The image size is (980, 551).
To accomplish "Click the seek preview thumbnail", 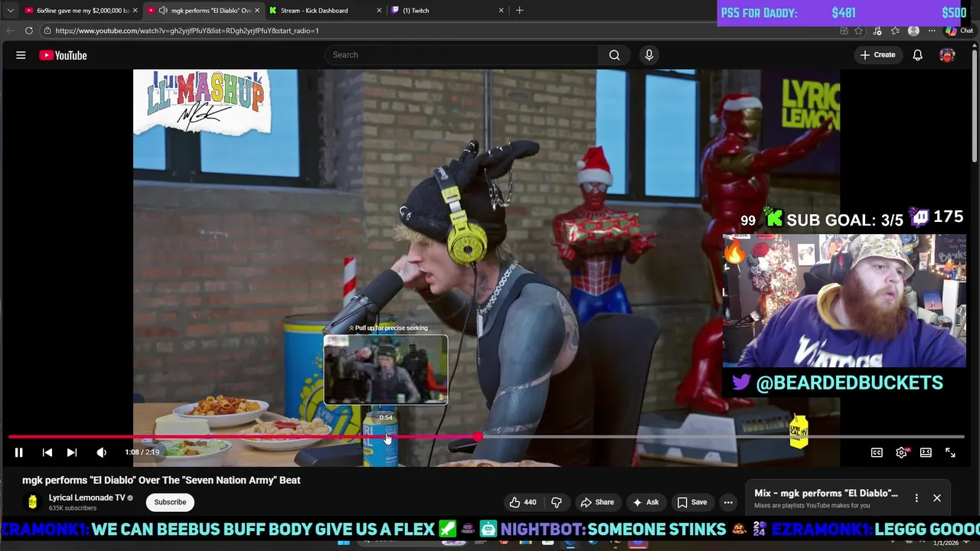I will click(386, 370).
